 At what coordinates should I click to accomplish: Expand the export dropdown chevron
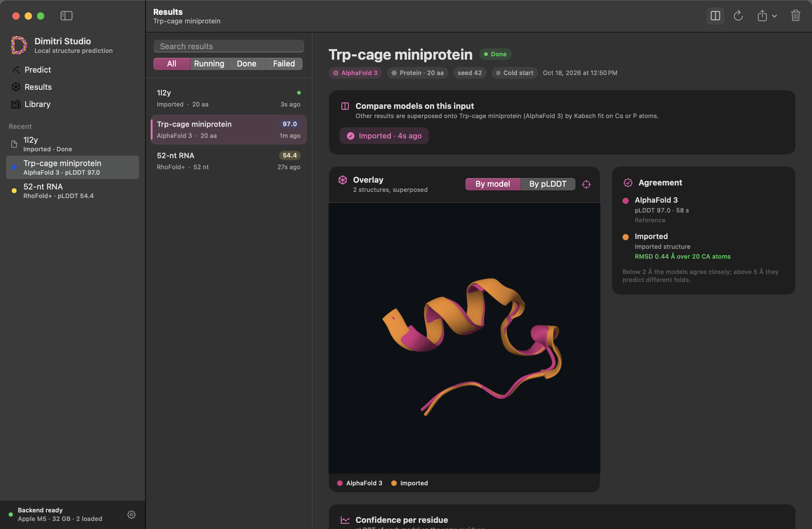(774, 16)
